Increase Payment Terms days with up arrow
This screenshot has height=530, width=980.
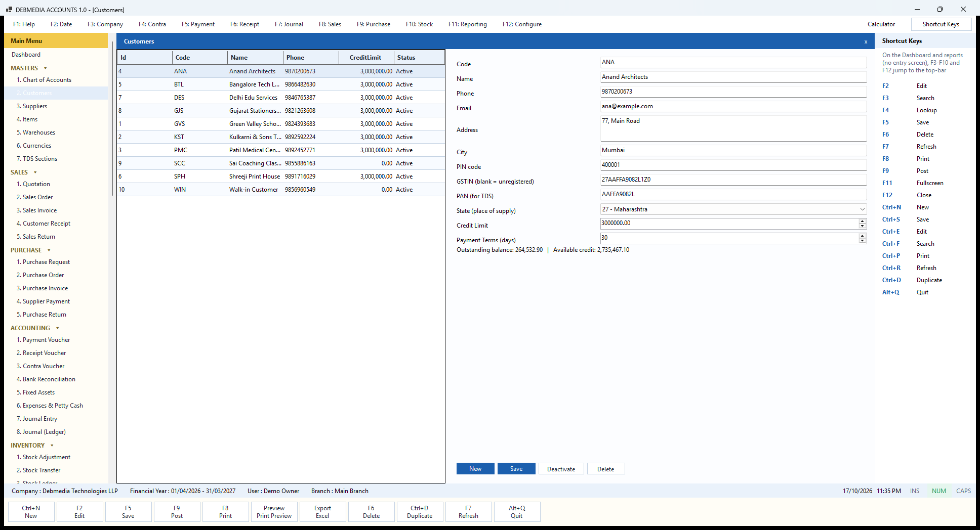(863, 236)
